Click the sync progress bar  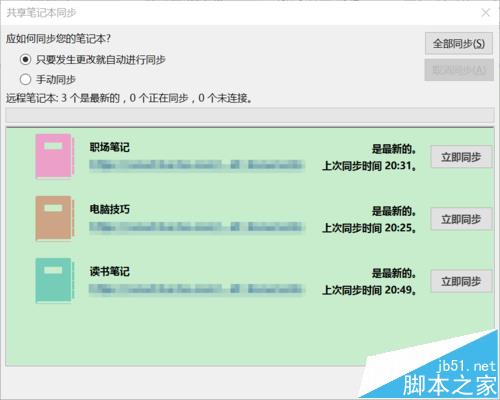click(x=250, y=116)
